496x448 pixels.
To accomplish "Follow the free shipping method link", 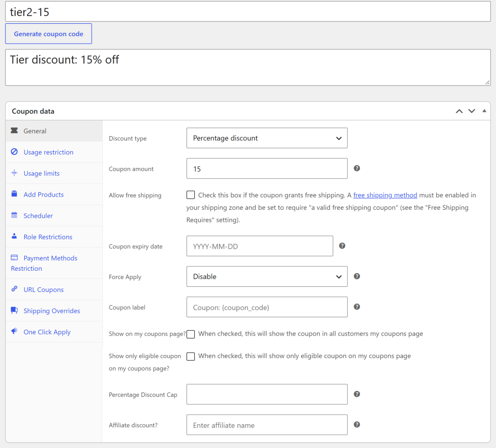I will [385, 195].
